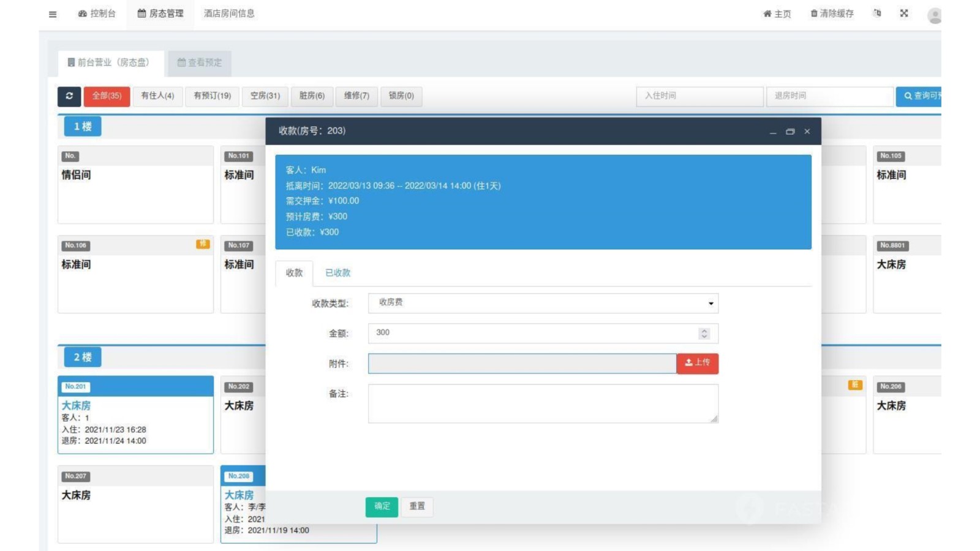The height and width of the screenshot is (551, 980).
Task: Focus the 退房时间 input field
Action: (x=830, y=96)
